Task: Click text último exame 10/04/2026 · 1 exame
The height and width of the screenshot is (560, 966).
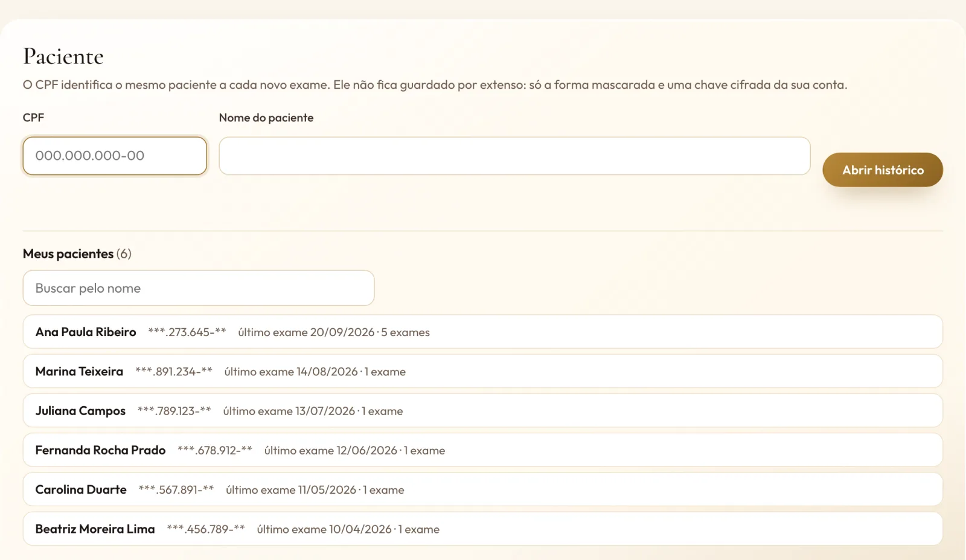Action: [348, 529]
